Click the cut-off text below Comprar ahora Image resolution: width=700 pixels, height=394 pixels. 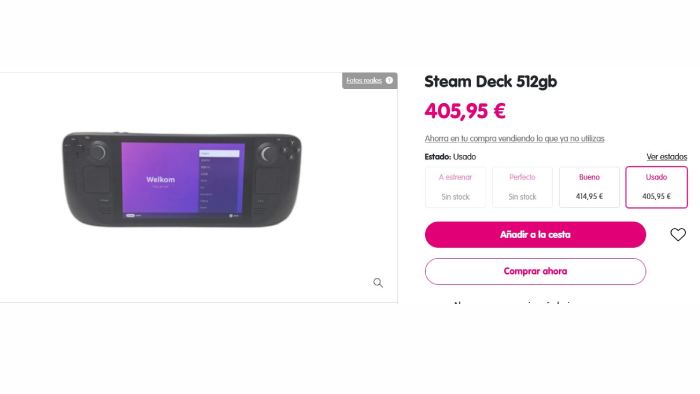(x=512, y=302)
